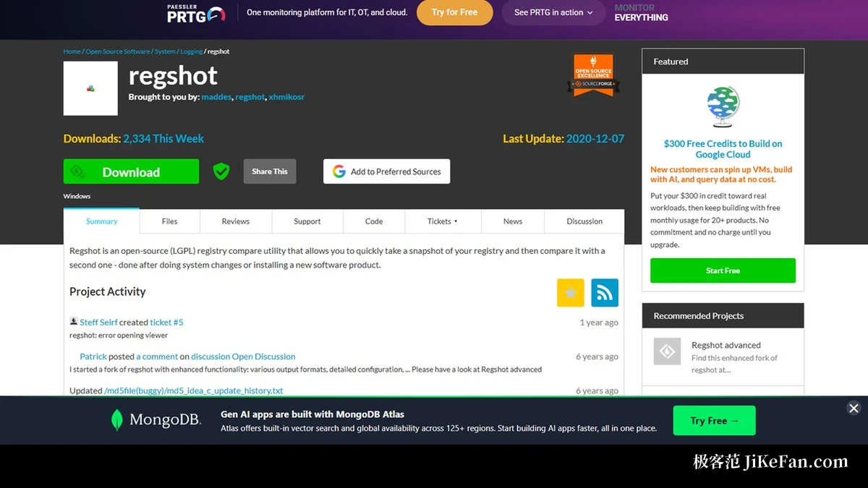868x488 pixels.
Task: Open the blue RSS feed icon
Action: pyautogui.click(x=605, y=293)
